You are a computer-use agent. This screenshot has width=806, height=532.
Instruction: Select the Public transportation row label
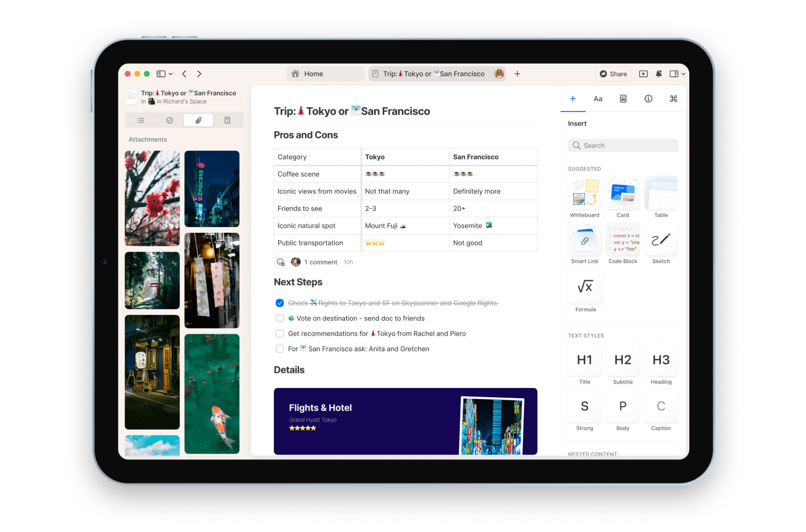pyautogui.click(x=317, y=243)
